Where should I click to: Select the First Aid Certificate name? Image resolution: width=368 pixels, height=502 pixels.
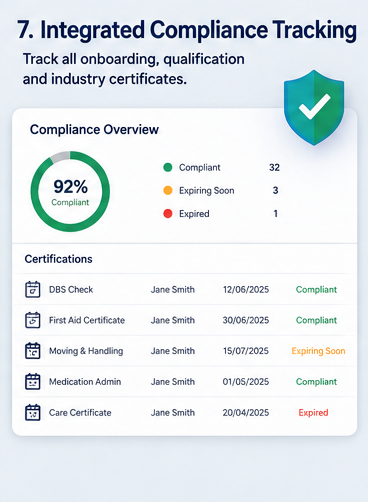pos(87,320)
